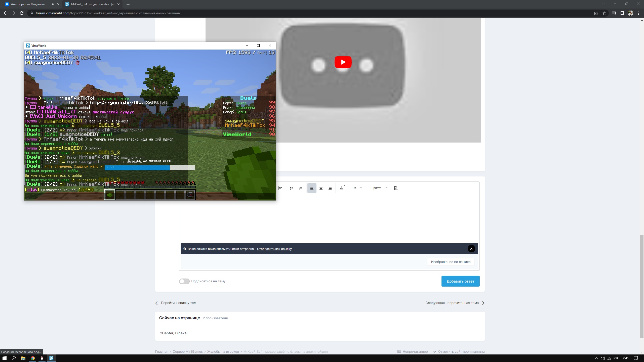Viewport: 644px width, 362px height.
Task: Go to Жалобы на игроков breadcrumb
Action: (223, 351)
